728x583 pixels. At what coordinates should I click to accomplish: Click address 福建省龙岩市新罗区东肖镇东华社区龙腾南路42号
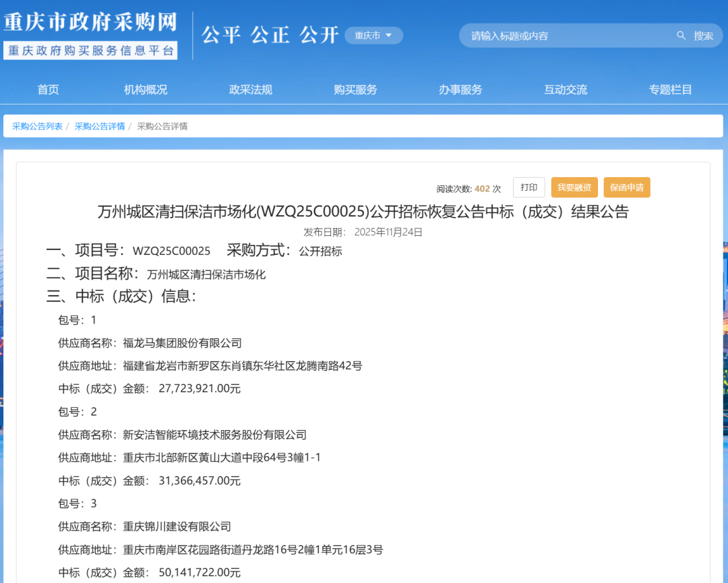[243, 366]
